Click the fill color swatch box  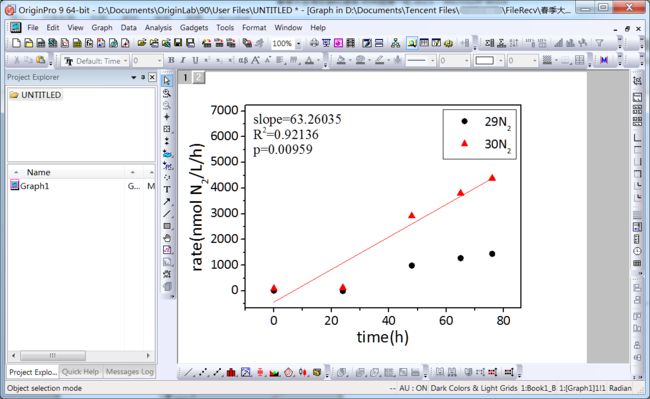point(484,61)
